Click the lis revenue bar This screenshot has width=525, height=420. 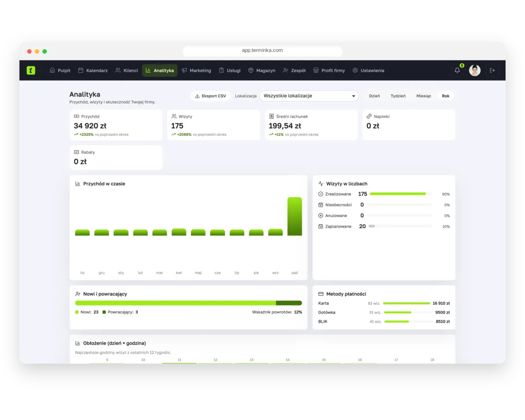click(x=82, y=233)
